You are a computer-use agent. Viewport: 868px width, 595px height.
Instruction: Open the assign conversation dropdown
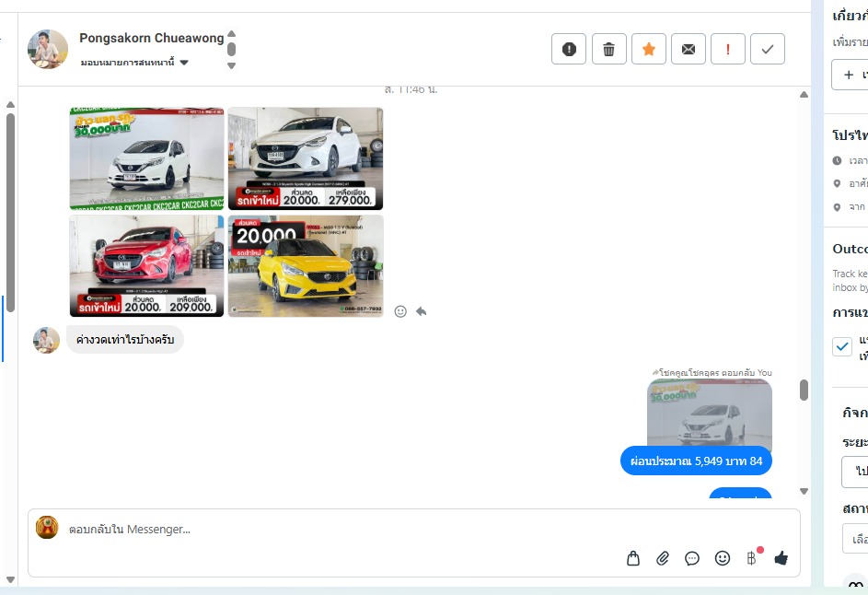(x=134, y=63)
